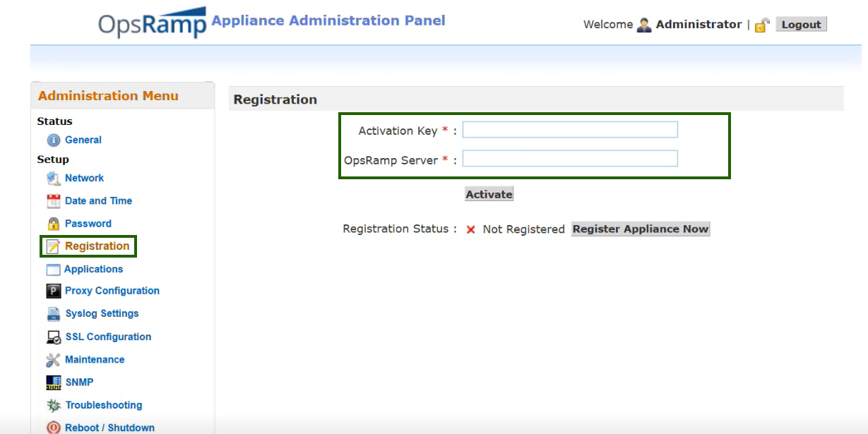868x434 pixels.
Task: Click the Maintenance tools icon
Action: click(54, 360)
